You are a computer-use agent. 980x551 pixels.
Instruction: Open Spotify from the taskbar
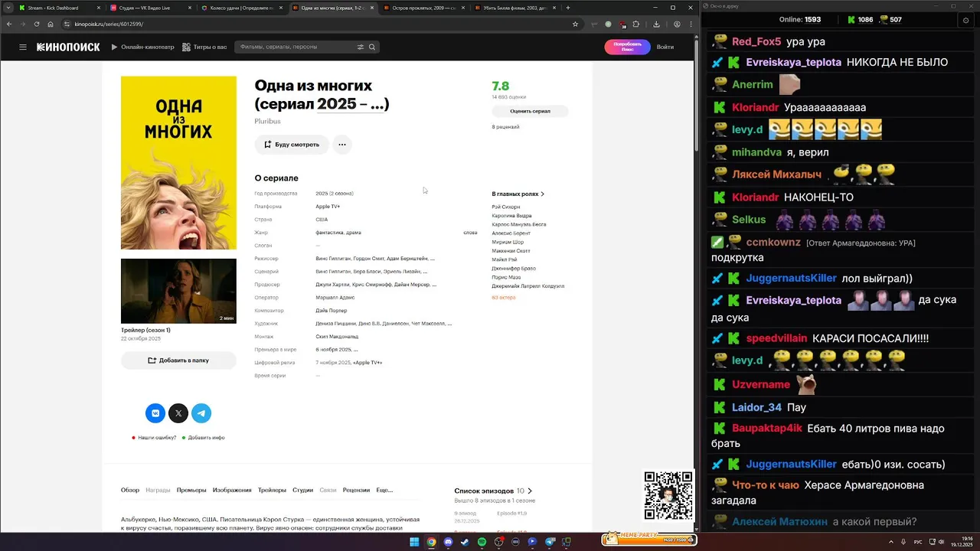tap(482, 542)
